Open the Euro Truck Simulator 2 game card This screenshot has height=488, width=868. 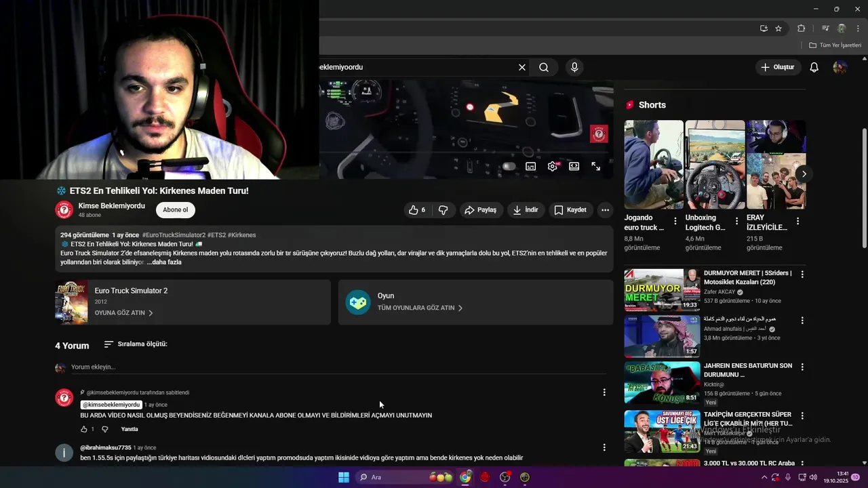193,302
